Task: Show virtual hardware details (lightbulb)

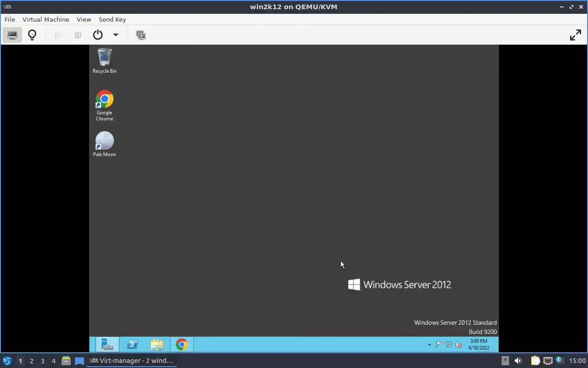Action: pos(32,35)
